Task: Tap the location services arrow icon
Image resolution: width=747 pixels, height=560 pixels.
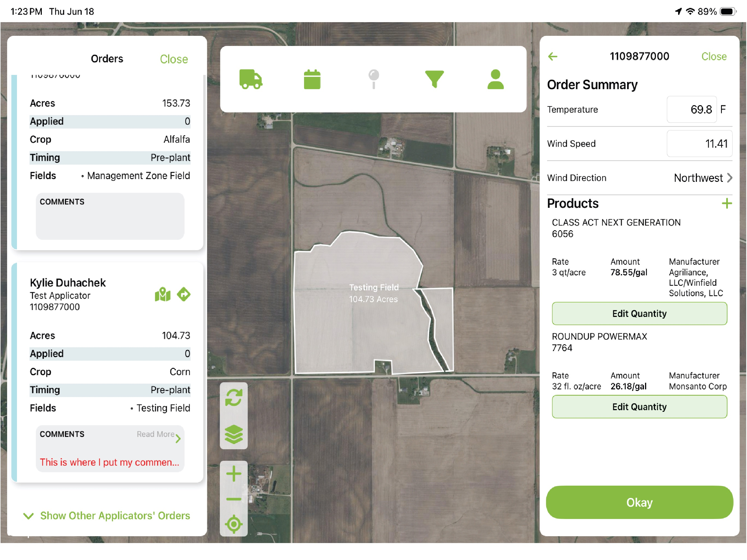Action: [x=678, y=11]
